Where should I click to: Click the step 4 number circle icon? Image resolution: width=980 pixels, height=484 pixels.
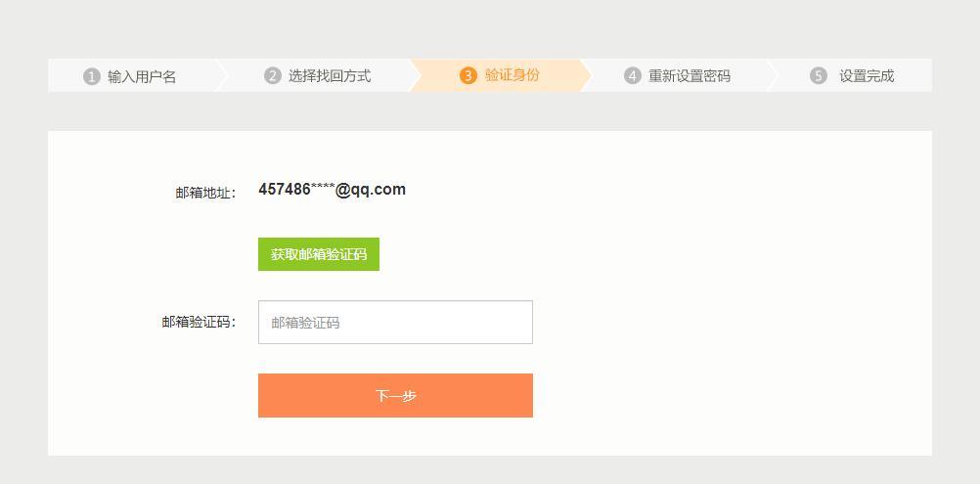coord(633,76)
